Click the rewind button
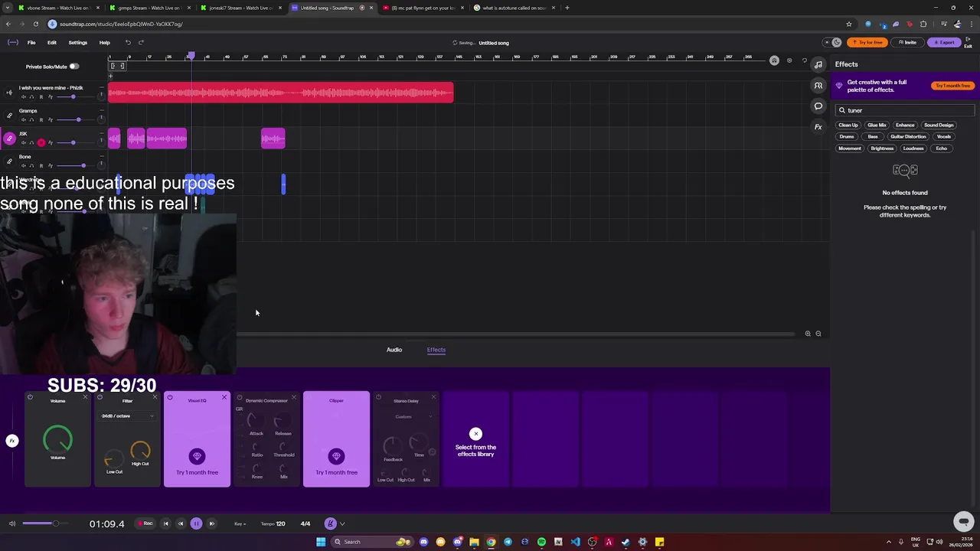This screenshot has width=980, height=551. [181, 523]
